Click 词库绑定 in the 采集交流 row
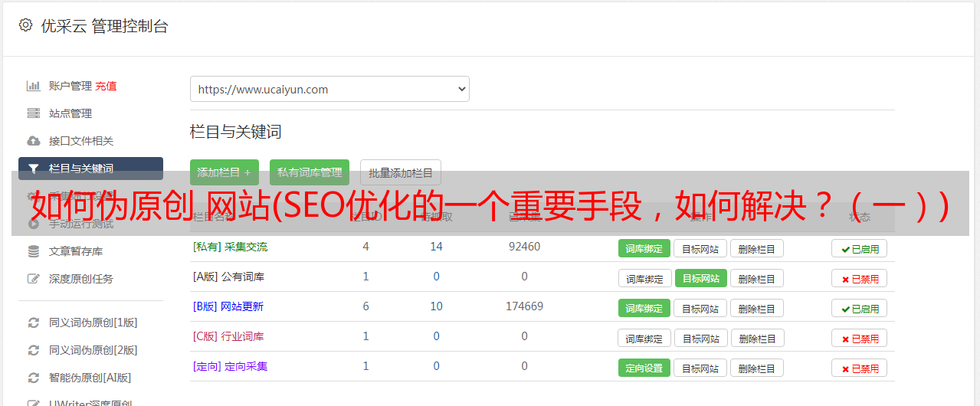 point(644,248)
